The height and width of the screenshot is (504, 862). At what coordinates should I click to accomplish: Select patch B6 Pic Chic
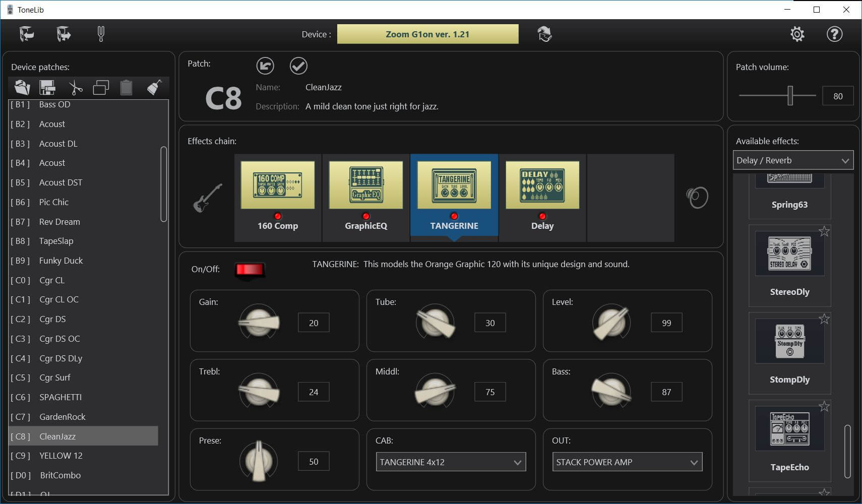pos(84,202)
